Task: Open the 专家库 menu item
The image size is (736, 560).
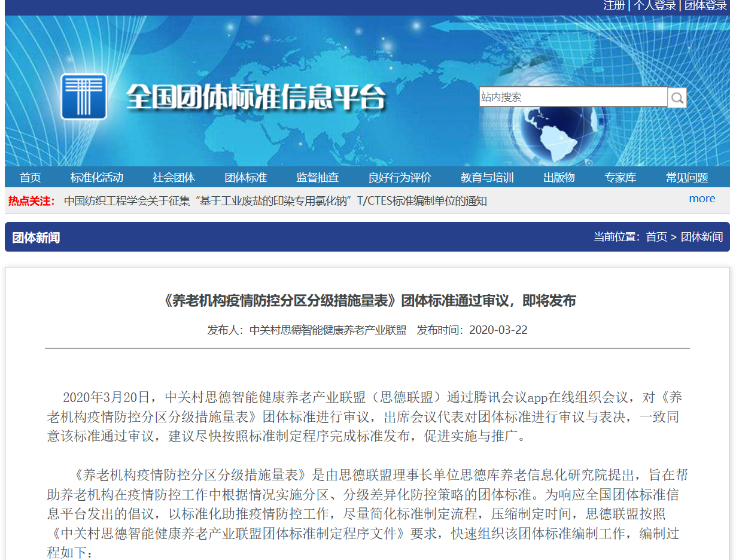Action: point(621,177)
